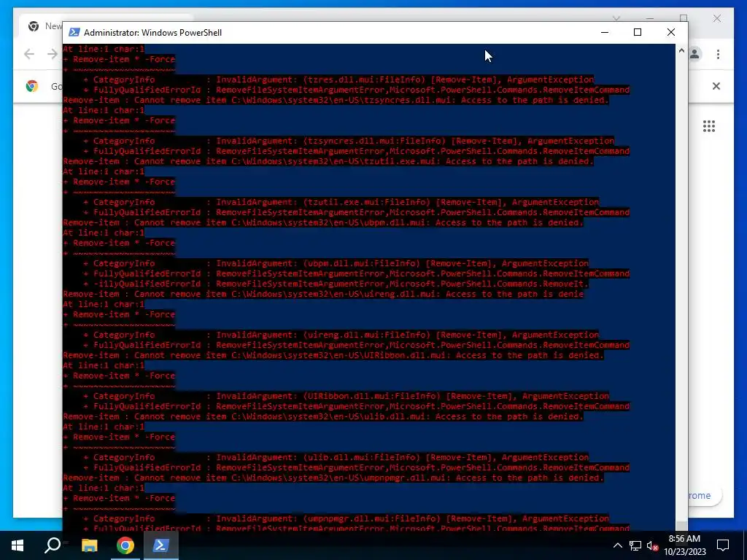Screen dimensions: 747x560
Task: Open the network status tray icon
Action: point(635,545)
